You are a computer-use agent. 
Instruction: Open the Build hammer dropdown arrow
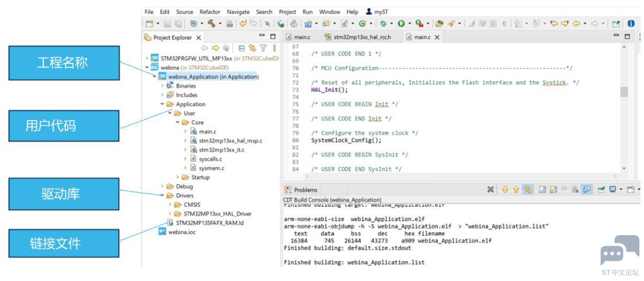pyautogui.click(x=220, y=24)
